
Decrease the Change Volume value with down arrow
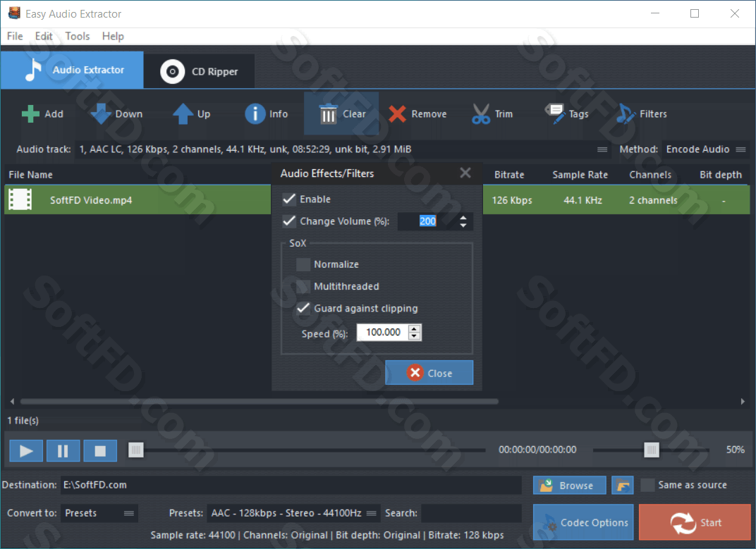click(x=463, y=225)
